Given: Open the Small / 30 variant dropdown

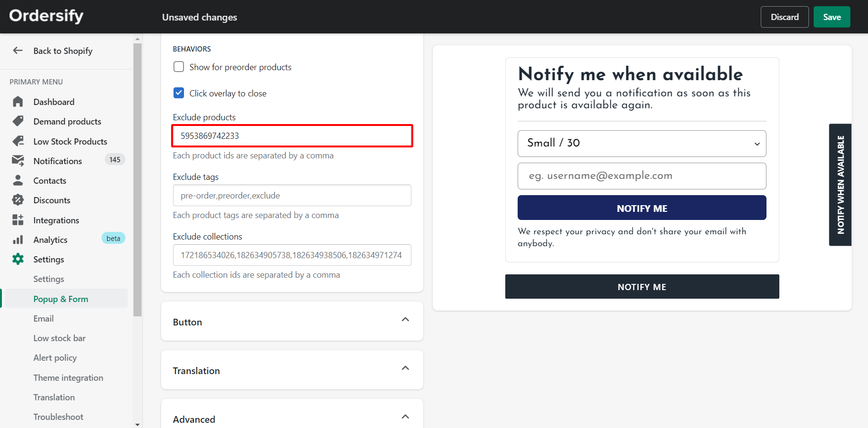Looking at the screenshot, I should [642, 143].
